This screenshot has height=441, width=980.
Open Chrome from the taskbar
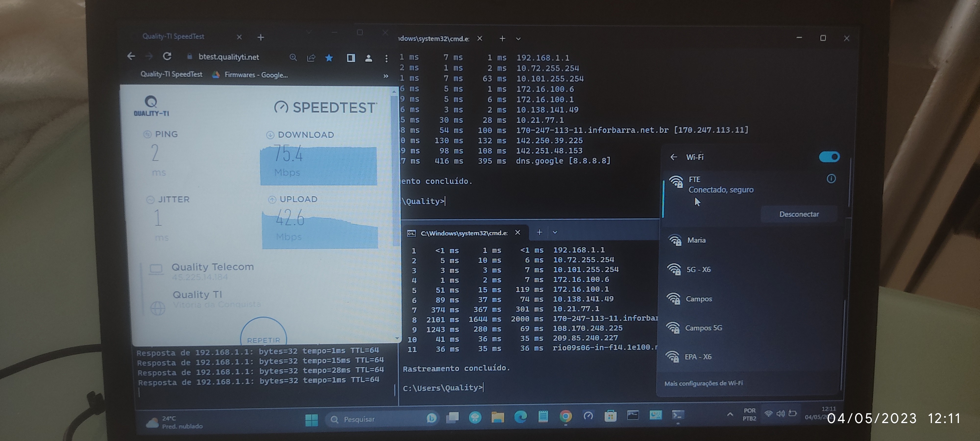(x=565, y=417)
